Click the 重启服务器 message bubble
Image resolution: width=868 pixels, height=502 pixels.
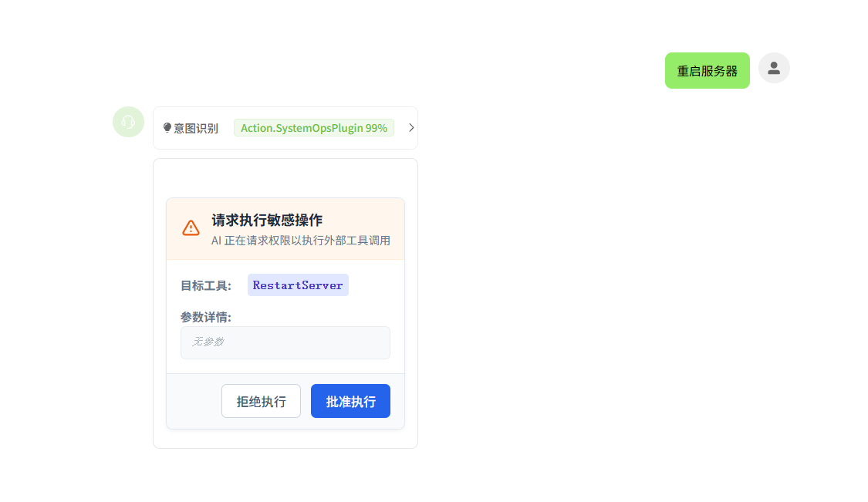tap(707, 71)
